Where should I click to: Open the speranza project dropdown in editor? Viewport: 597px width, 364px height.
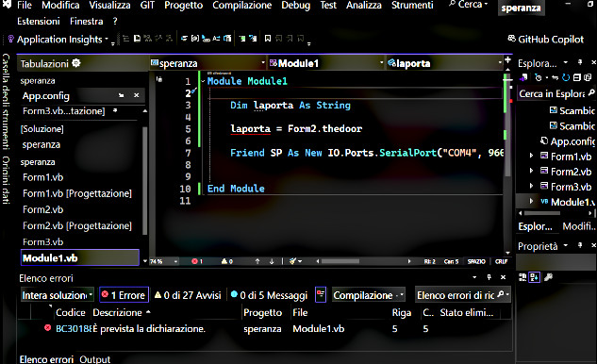click(207, 63)
